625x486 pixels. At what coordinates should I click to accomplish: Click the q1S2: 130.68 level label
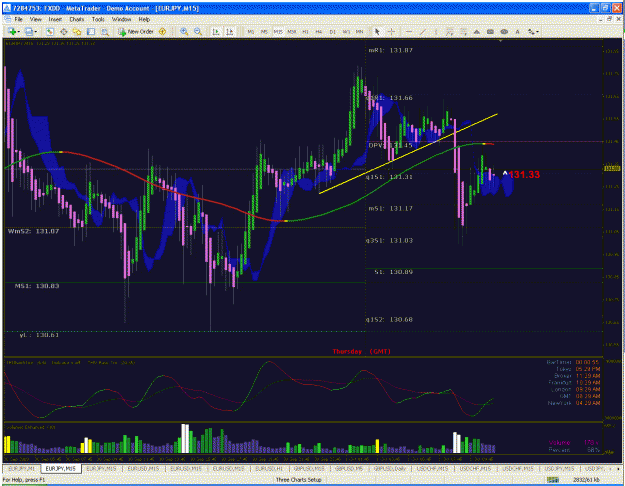(389, 319)
